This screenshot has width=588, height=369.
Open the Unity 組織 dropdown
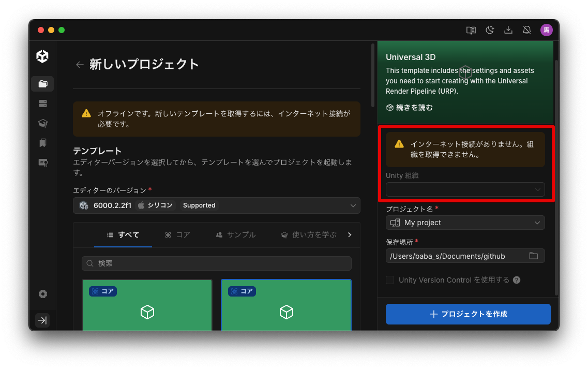[465, 189]
